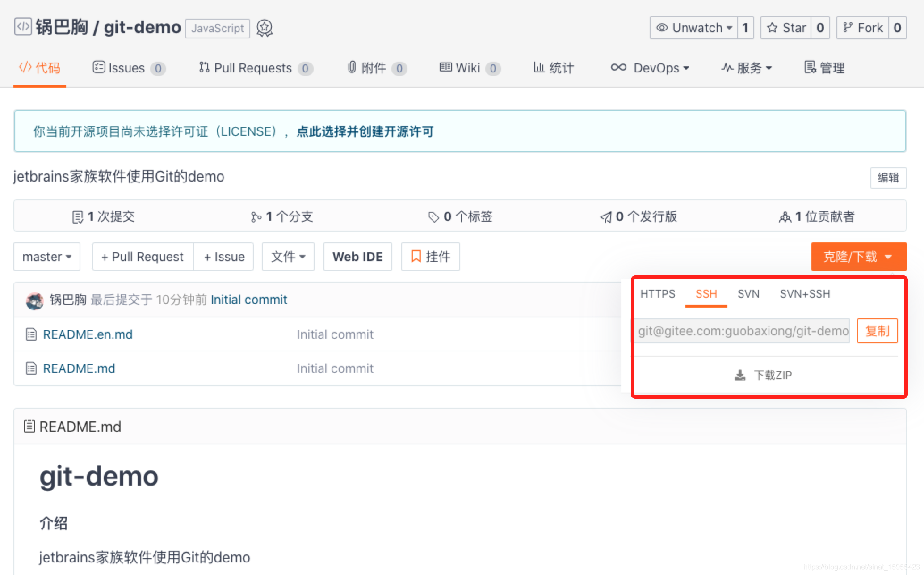Screen dimensions: 924x575
Task: Open the Issues tab
Action: (x=129, y=68)
